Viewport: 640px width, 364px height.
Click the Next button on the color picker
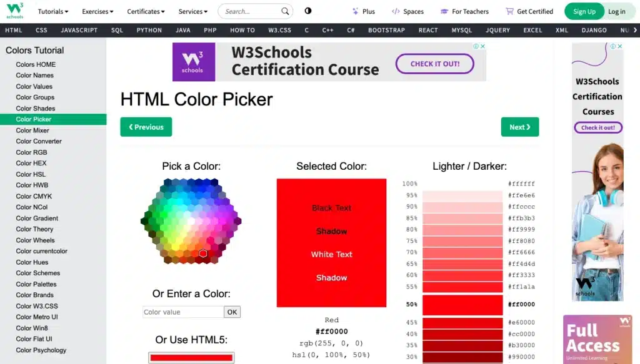click(519, 127)
